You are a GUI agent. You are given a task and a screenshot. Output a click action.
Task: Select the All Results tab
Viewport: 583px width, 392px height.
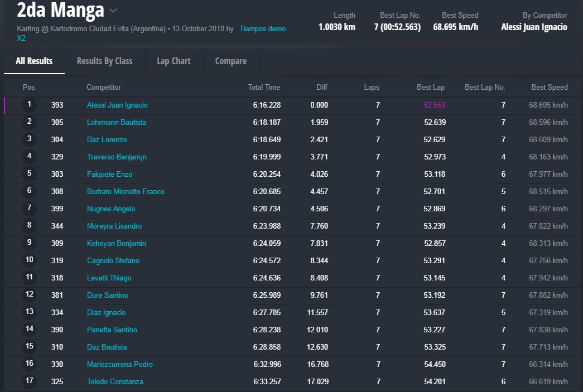point(34,61)
